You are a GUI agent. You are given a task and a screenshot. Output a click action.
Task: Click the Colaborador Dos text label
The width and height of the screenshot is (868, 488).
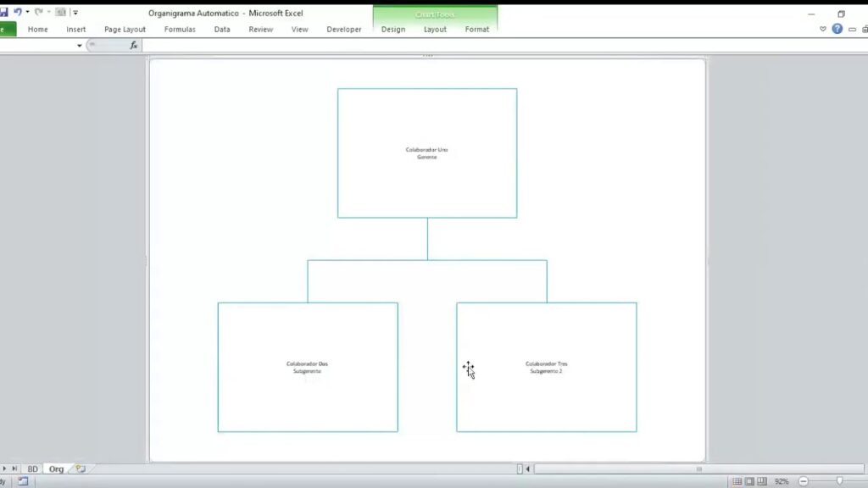pos(307,364)
